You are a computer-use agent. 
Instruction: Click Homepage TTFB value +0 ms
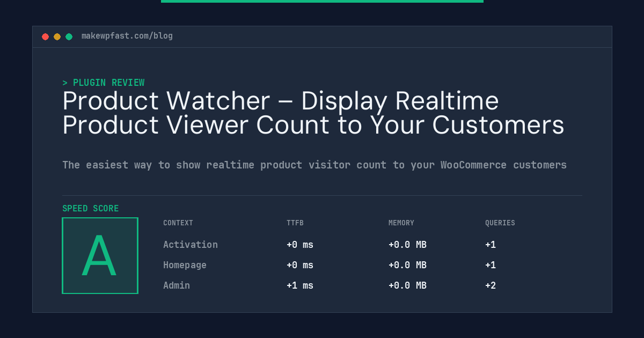pyautogui.click(x=300, y=265)
